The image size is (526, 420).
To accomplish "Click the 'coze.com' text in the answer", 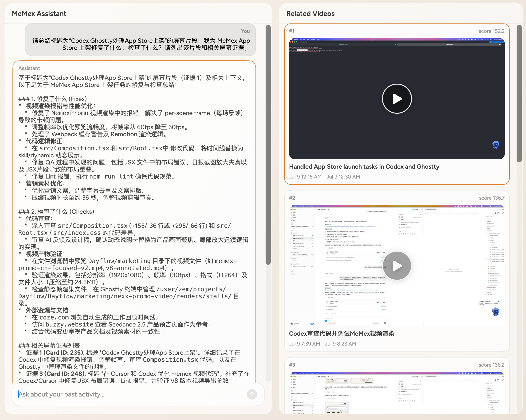I will coord(54,317).
